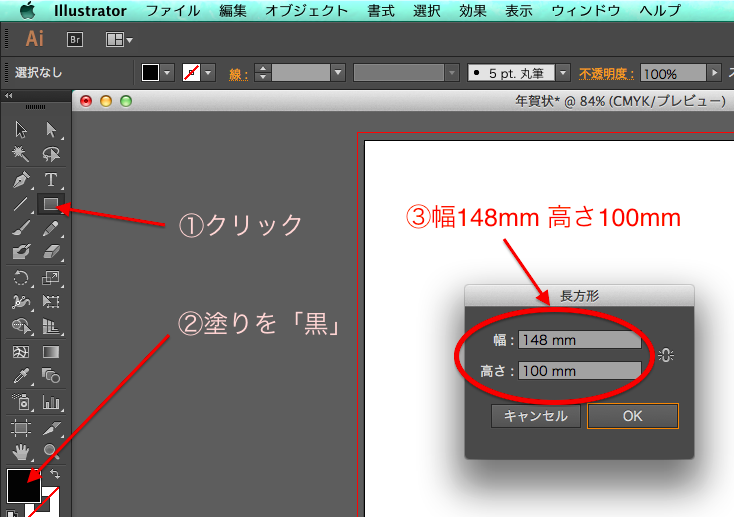This screenshot has width=734, height=517.
Task: Select the Mesh tool
Action: click(x=21, y=352)
